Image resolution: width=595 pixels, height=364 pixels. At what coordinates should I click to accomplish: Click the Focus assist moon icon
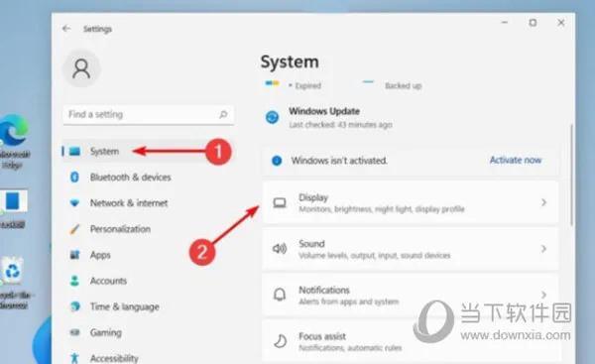[x=280, y=341]
